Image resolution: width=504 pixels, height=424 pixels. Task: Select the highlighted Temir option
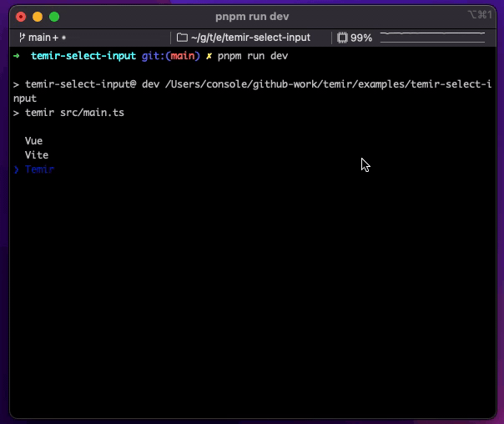point(39,169)
